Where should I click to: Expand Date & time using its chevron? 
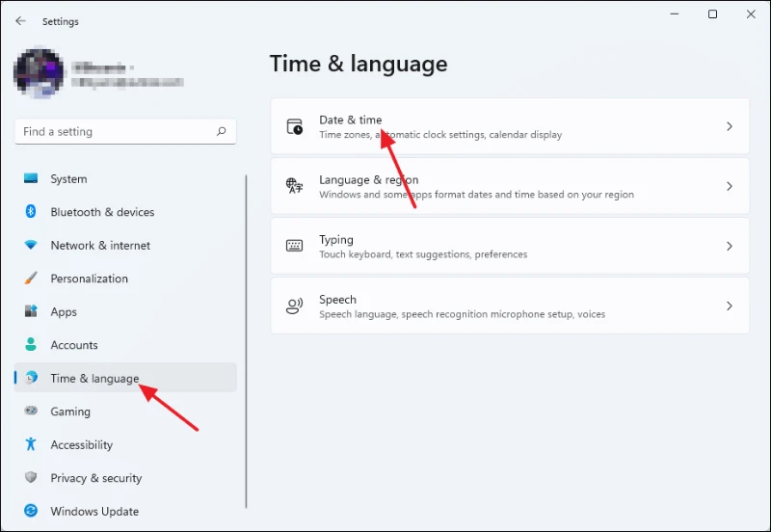click(730, 126)
